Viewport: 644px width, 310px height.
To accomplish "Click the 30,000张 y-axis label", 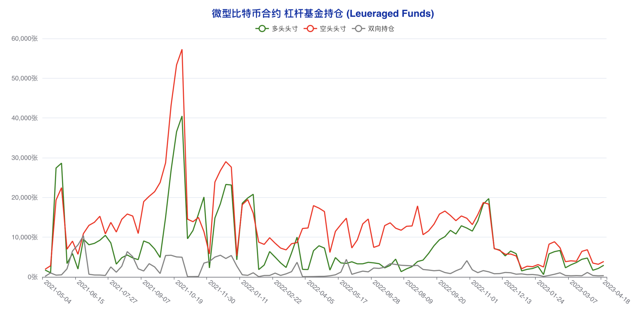I will click(25, 158).
